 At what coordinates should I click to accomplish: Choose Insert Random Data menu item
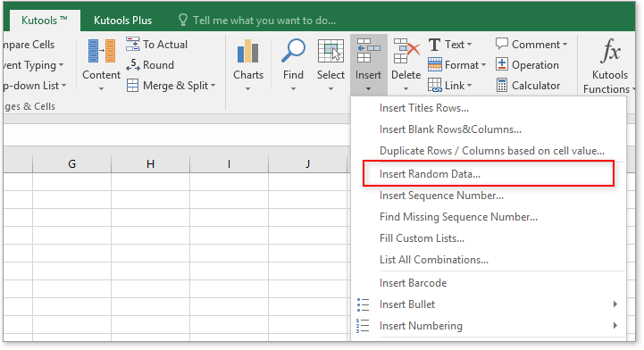(x=489, y=174)
